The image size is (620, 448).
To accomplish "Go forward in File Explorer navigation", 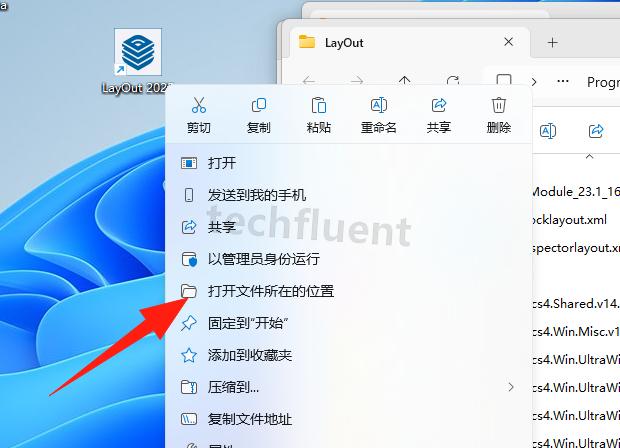I will pos(357,81).
